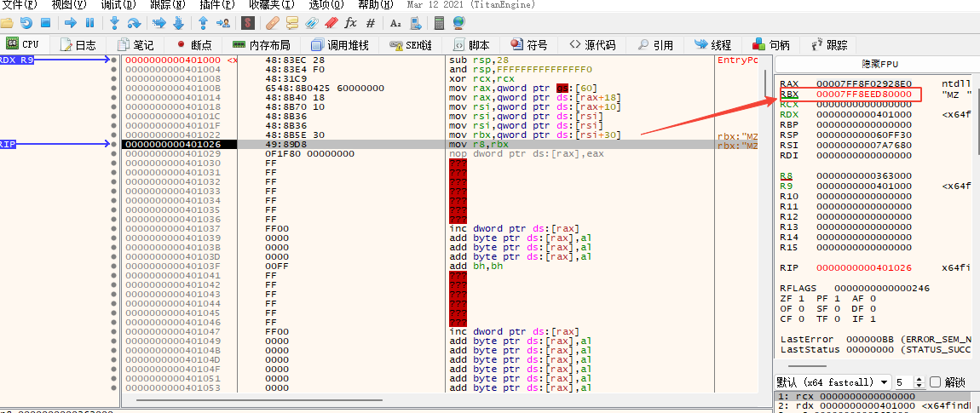Switch to the 内存布局 tab
This screenshot has width=980, height=413.
click(x=262, y=45)
